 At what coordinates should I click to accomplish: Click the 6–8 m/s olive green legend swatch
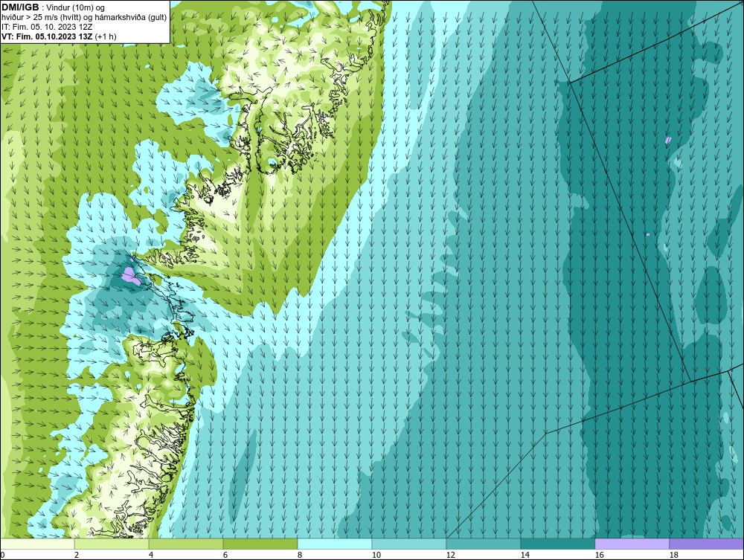tap(260, 544)
